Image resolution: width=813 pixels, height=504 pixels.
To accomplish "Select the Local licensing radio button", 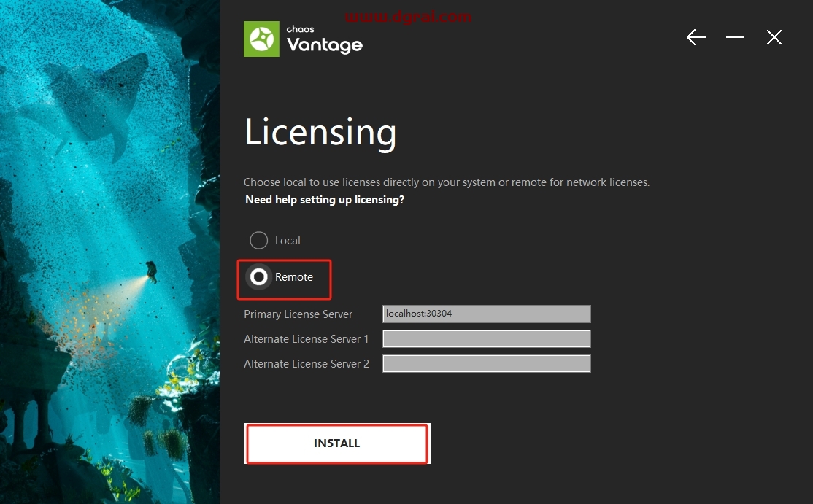I will click(x=259, y=241).
